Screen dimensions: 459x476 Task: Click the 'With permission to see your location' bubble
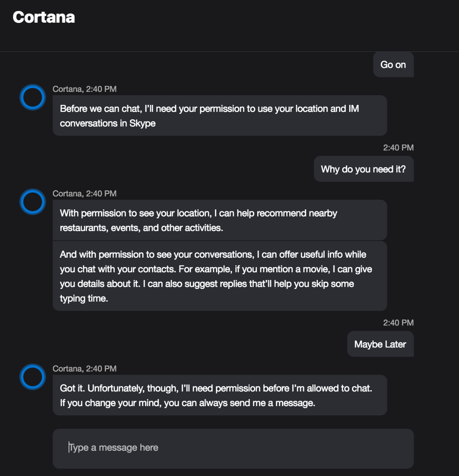click(220, 220)
